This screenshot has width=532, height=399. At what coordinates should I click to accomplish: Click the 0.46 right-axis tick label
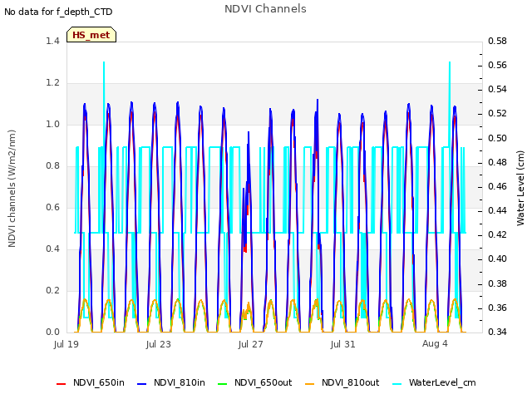pos(497,186)
